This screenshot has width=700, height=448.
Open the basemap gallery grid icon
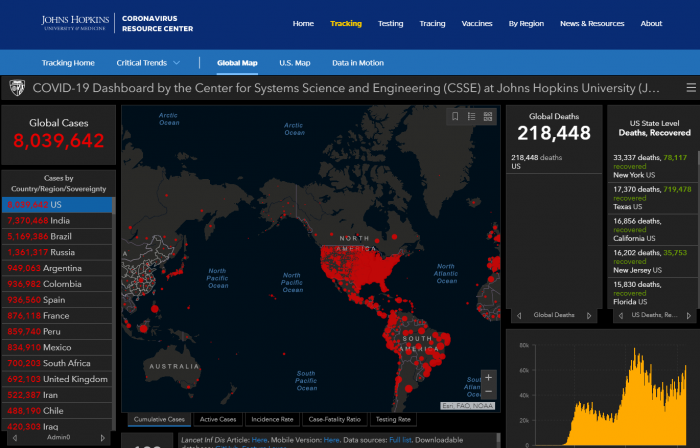[x=488, y=116]
